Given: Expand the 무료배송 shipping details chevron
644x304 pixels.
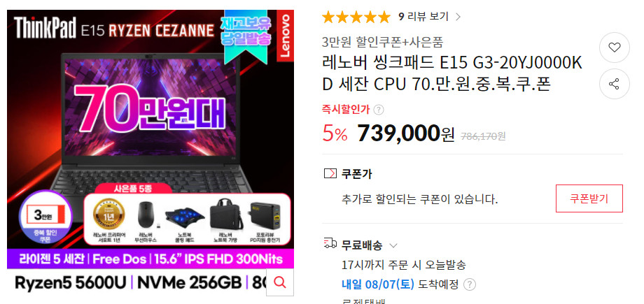Looking at the screenshot, I should point(393,246).
